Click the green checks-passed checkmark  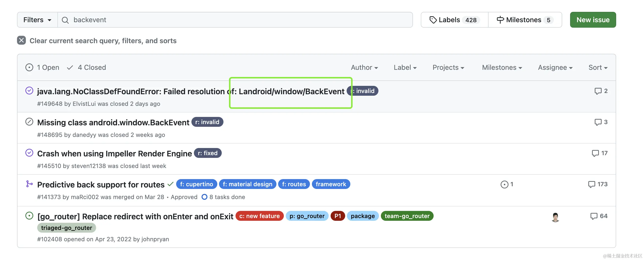(x=170, y=184)
